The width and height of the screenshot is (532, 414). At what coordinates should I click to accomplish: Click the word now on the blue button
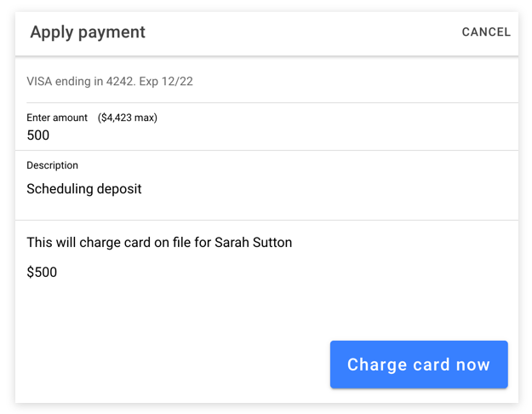[x=473, y=365]
